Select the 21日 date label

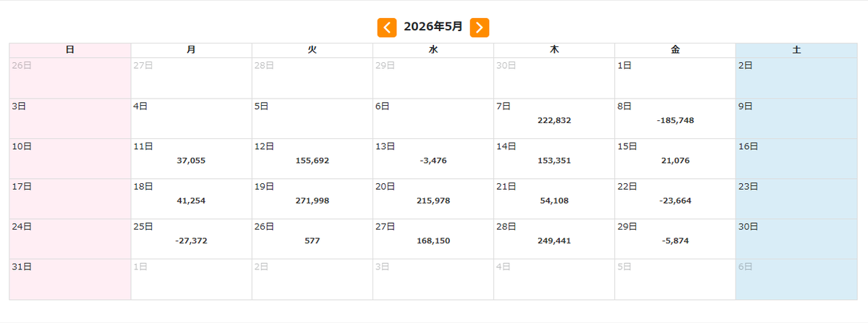tap(506, 186)
